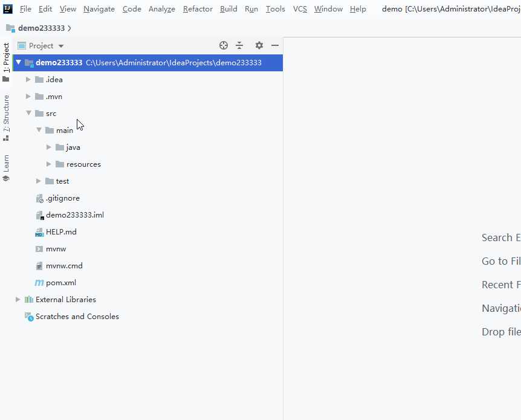Image resolution: width=521 pixels, height=420 pixels.
Task: Open the Help menu
Action: tap(358, 9)
